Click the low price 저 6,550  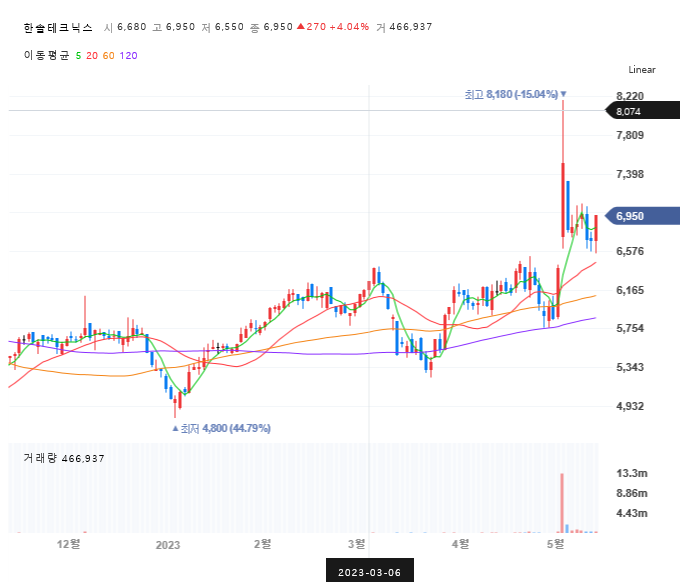click(x=223, y=27)
